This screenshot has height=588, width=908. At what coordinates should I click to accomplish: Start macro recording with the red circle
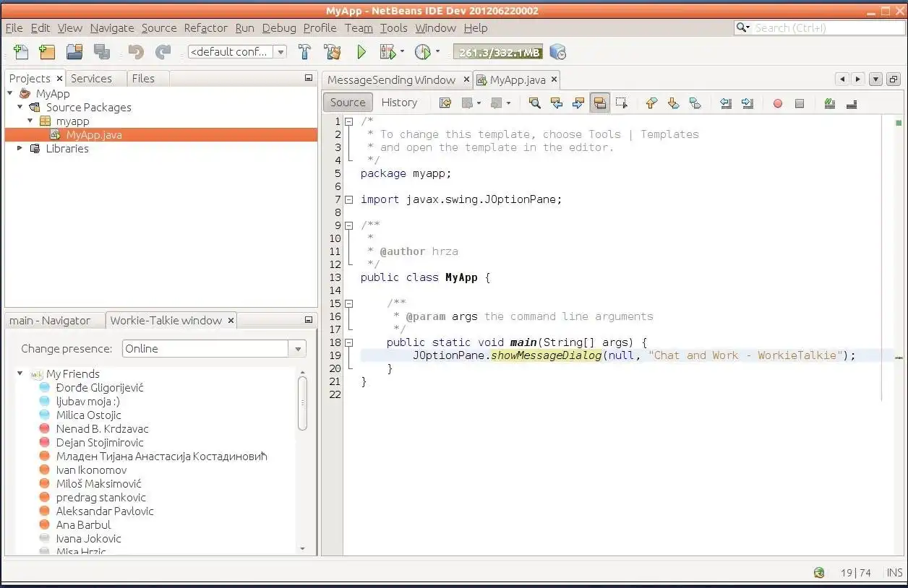click(x=777, y=103)
